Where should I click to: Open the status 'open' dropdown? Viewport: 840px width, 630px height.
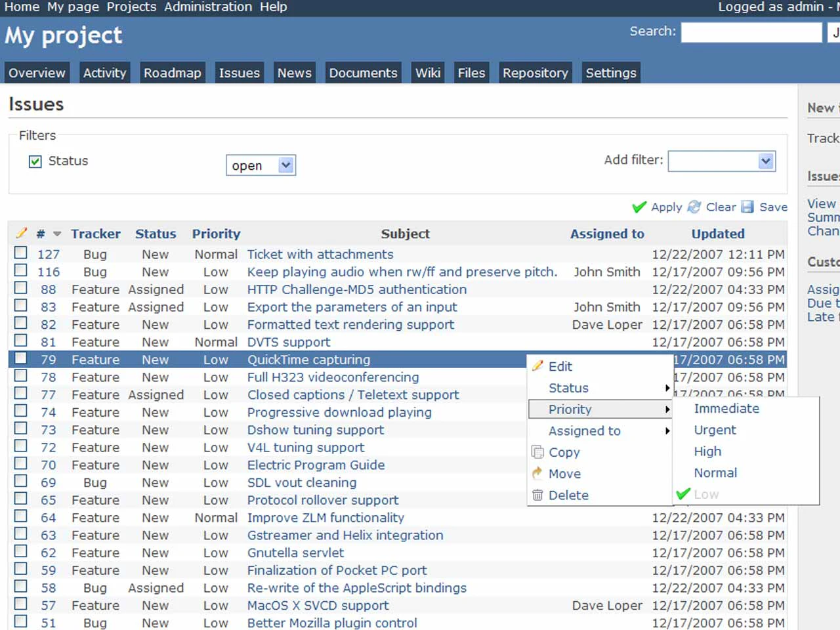tap(261, 165)
